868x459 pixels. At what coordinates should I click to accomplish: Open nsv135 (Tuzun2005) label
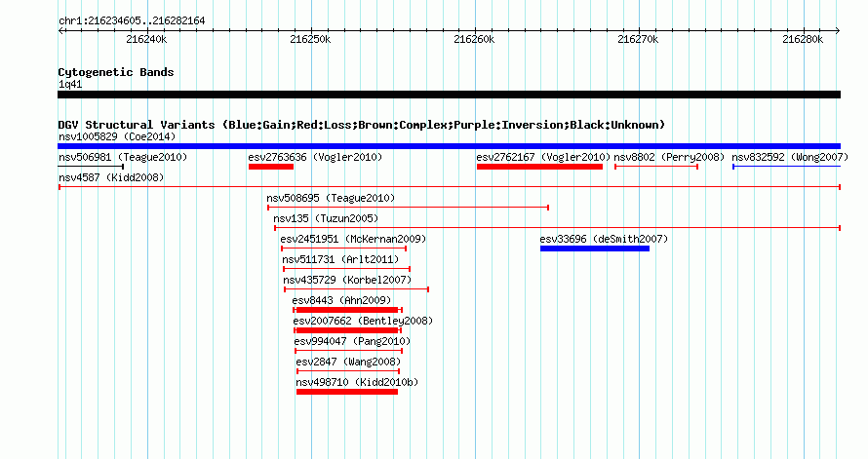pos(326,218)
